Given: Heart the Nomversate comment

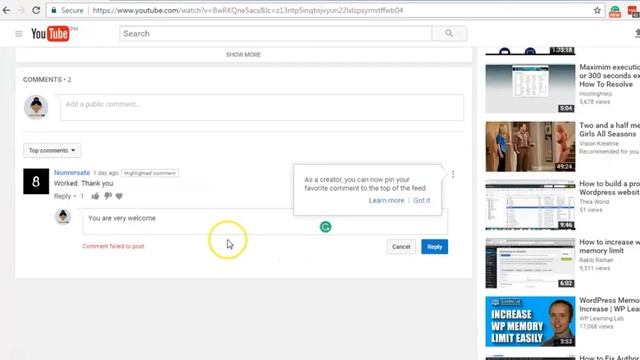Looking at the screenshot, I should (119, 196).
